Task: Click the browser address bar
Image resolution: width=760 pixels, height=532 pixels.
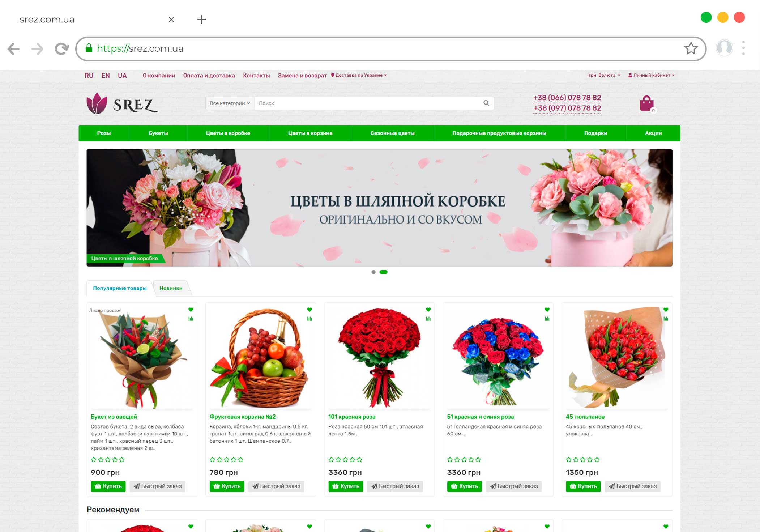Action: [390, 48]
